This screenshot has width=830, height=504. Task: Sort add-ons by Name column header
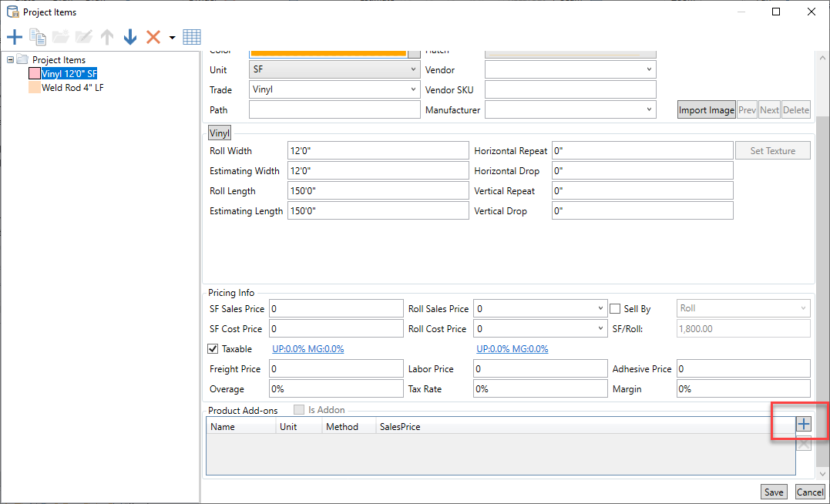(241, 427)
